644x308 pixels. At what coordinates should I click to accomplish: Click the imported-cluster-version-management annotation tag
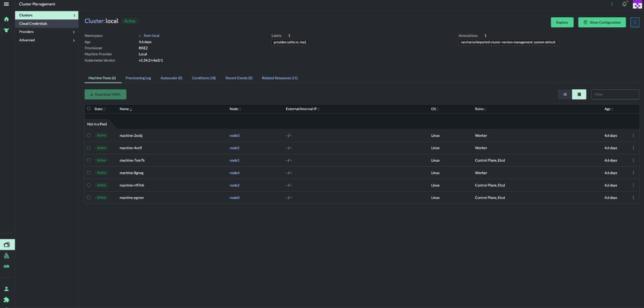(x=508, y=42)
